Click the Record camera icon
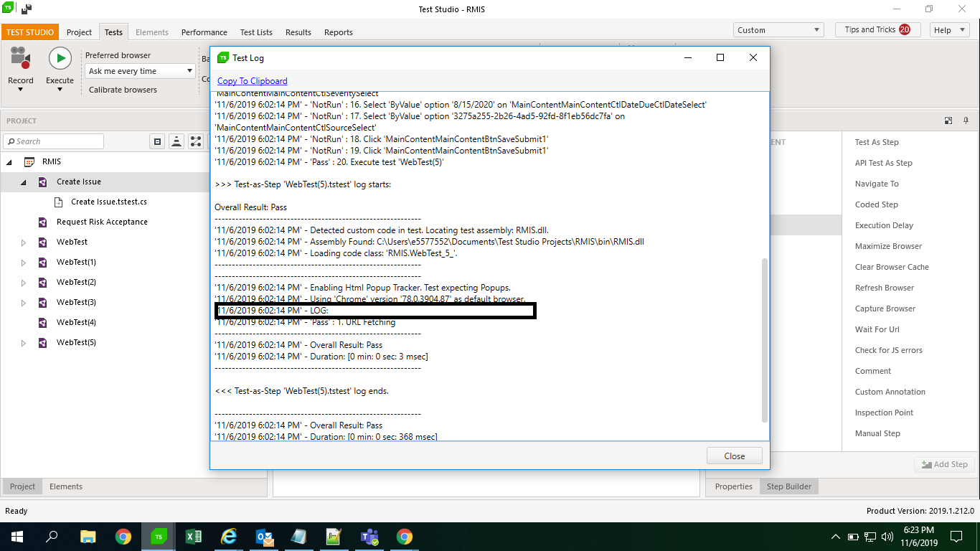 pos(20,59)
